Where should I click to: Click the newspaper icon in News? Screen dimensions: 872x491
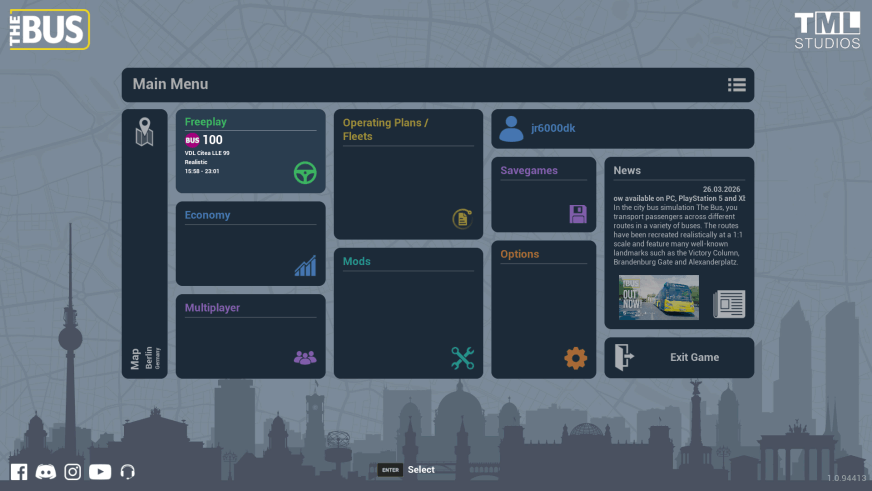[x=729, y=304]
